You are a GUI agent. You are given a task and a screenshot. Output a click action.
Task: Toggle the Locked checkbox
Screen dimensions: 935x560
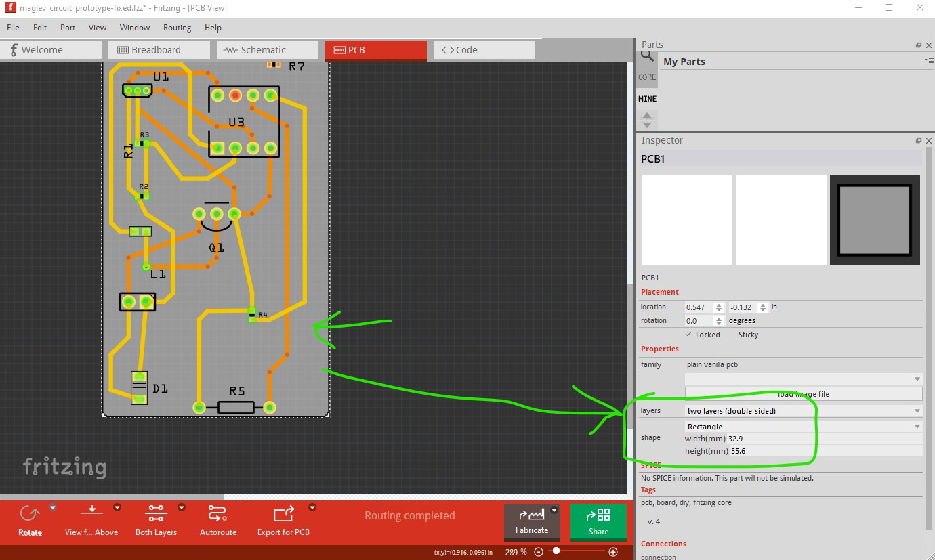coord(689,335)
